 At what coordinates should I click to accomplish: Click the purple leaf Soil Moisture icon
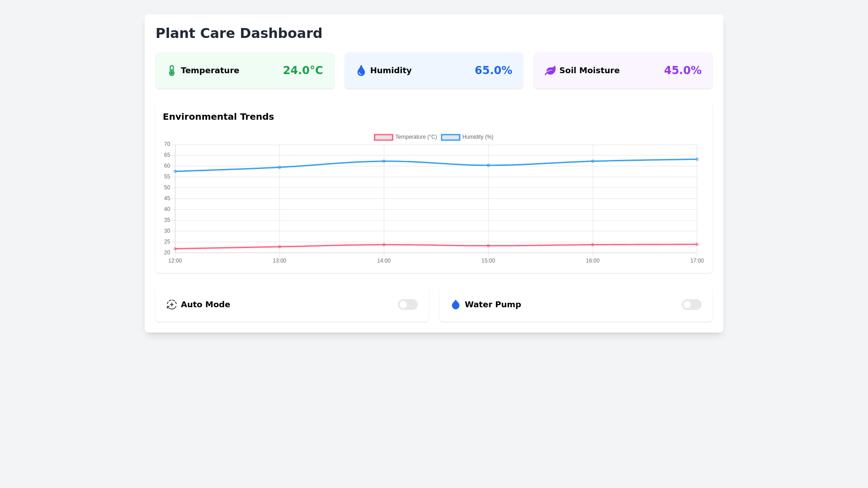tap(550, 70)
